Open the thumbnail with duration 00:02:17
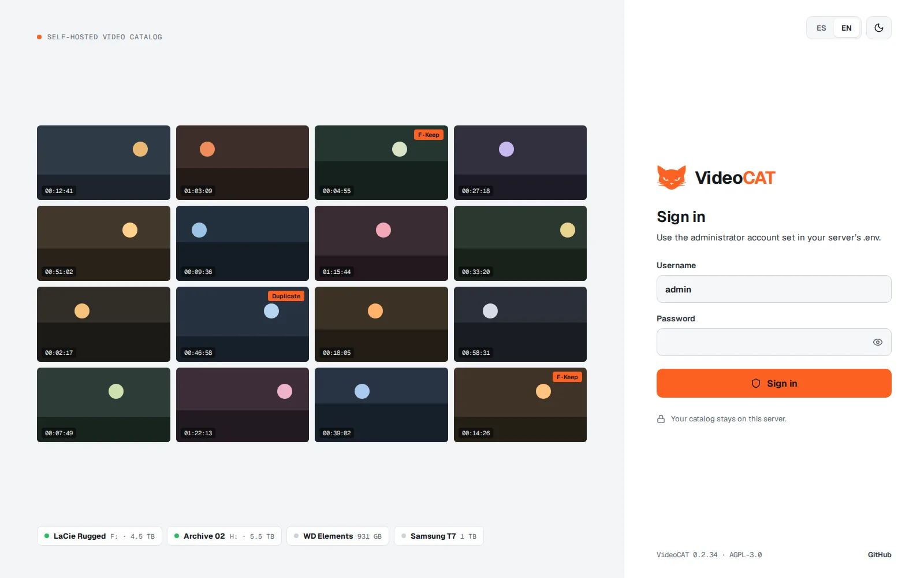The height and width of the screenshot is (578, 924). 103,324
